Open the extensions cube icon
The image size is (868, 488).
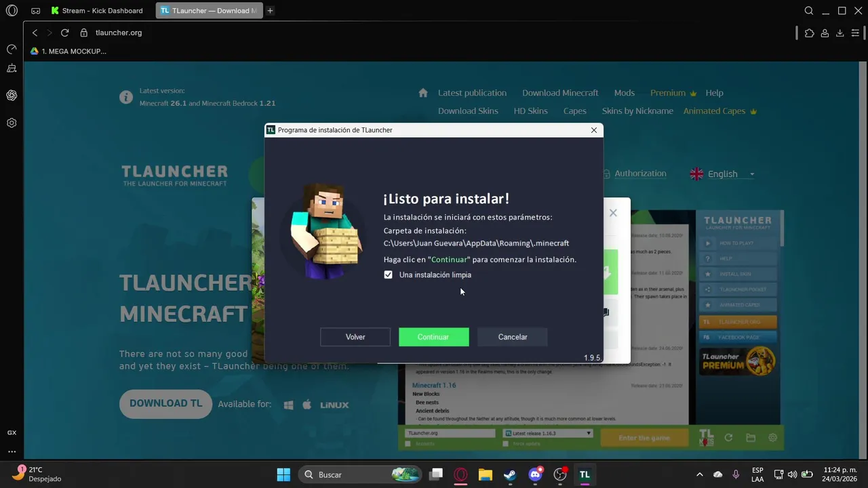(810, 33)
